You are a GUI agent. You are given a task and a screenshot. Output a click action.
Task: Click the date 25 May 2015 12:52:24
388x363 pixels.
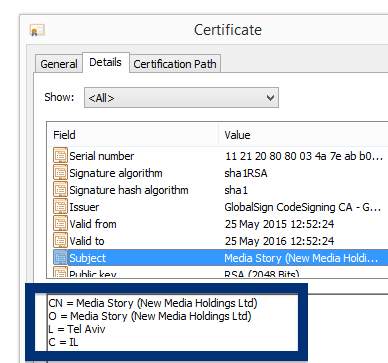279,224
